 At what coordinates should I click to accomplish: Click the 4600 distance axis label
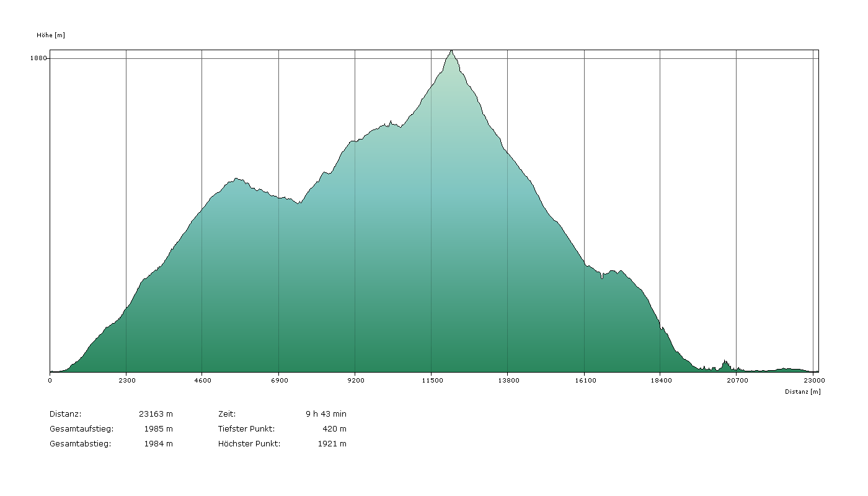point(202,380)
